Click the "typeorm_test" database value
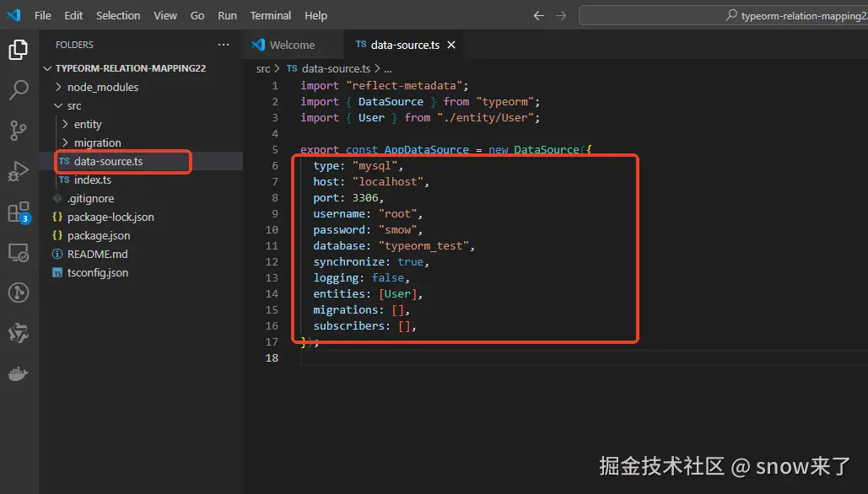The width and height of the screenshot is (868, 494). (423, 246)
